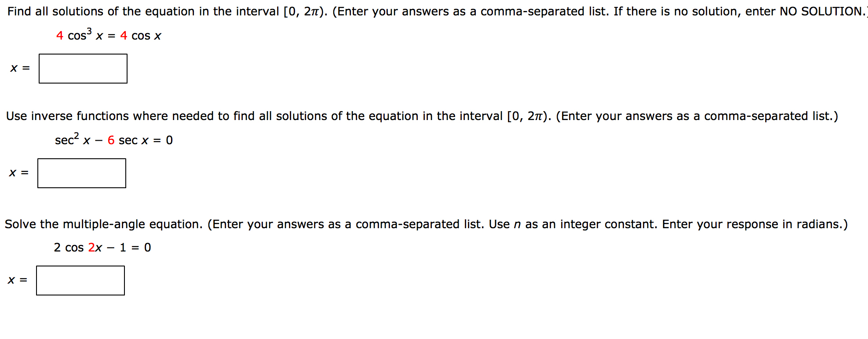The height and width of the screenshot is (339, 868).
Task: Click the equation sec² x − 6 sec x = 0
Action: pos(114,139)
